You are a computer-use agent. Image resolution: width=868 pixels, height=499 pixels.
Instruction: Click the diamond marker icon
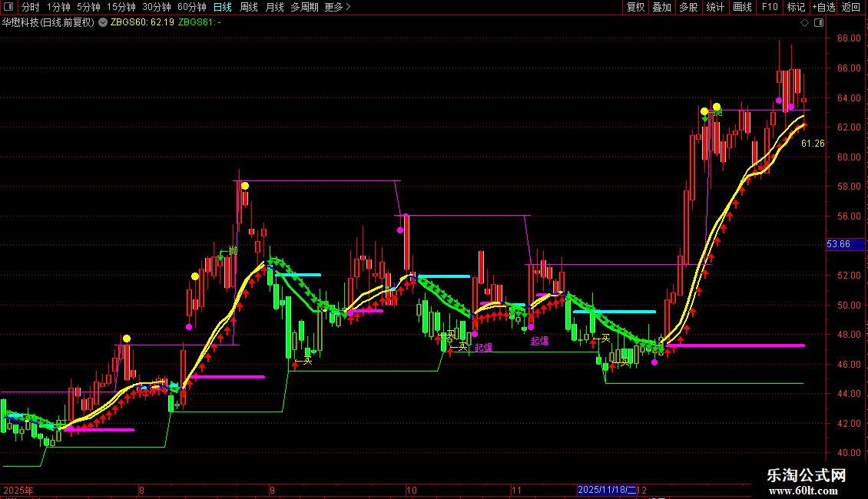tap(805, 23)
